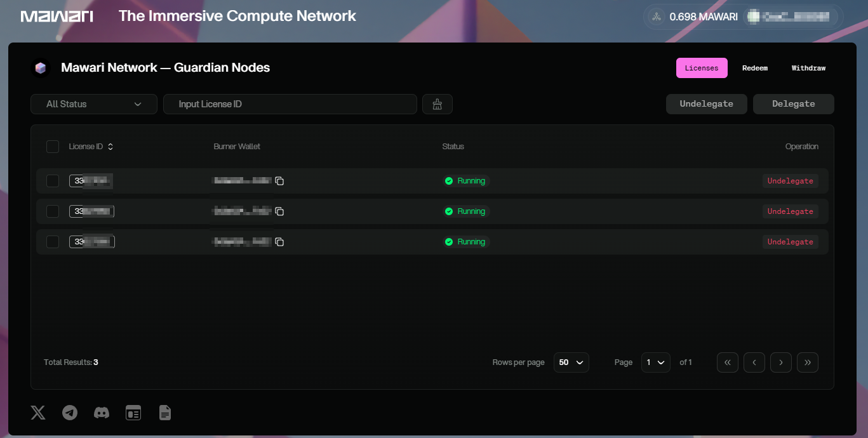
Task: Open the Discord social link
Action: click(x=102, y=413)
